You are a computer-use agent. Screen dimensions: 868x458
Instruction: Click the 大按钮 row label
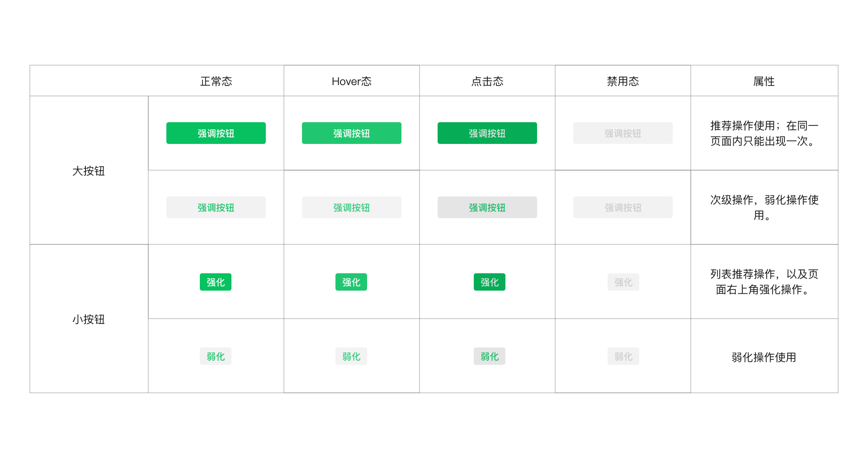[x=89, y=171]
